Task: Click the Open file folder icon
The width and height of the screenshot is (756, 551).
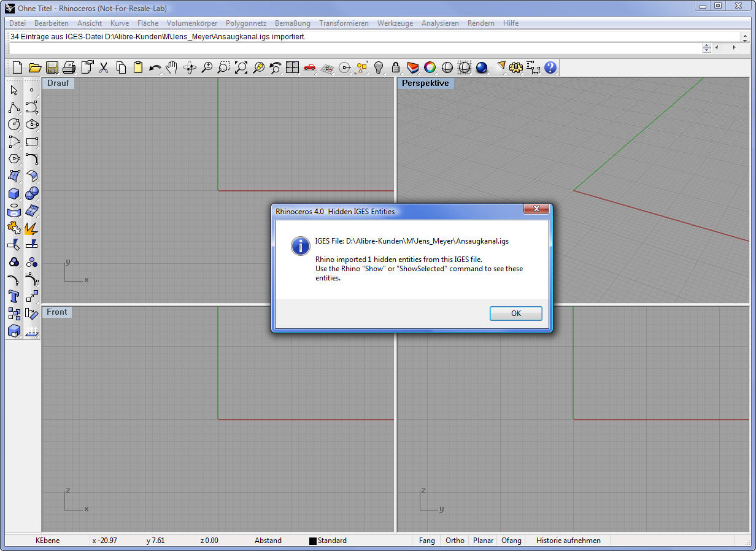Action: (34, 67)
